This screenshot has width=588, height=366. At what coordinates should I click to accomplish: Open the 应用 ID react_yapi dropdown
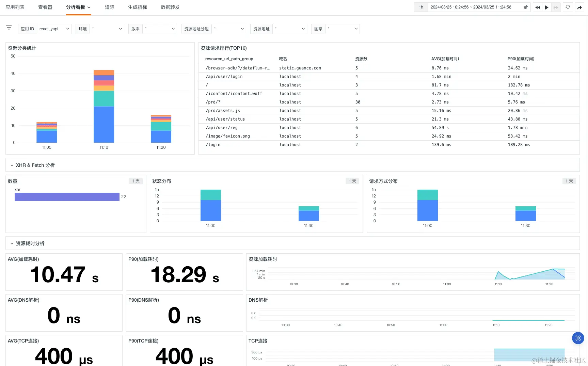click(54, 29)
